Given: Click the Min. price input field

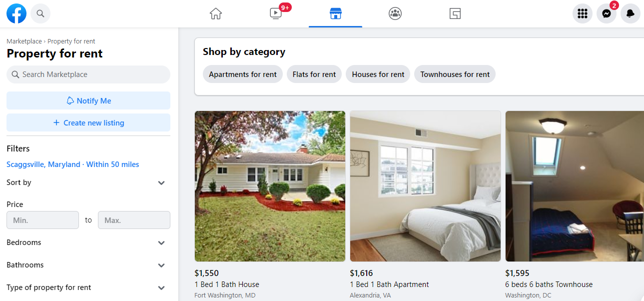Looking at the screenshot, I should pyautogui.click(x=42, y=220).
